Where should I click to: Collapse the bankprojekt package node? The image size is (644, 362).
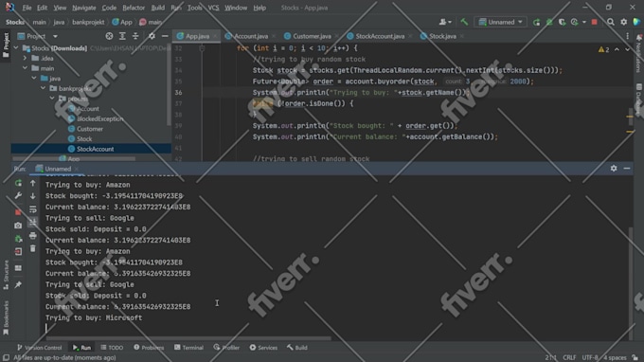[44, 88]
